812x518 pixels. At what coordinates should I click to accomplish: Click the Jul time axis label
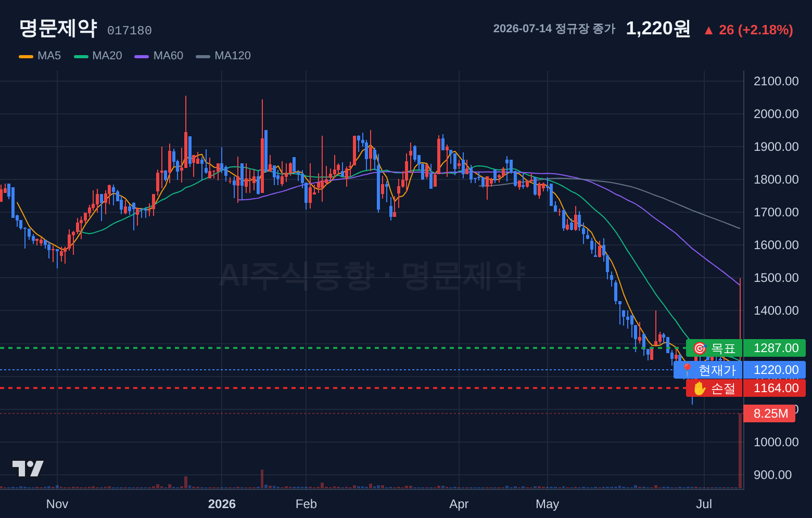coord(704,504)
